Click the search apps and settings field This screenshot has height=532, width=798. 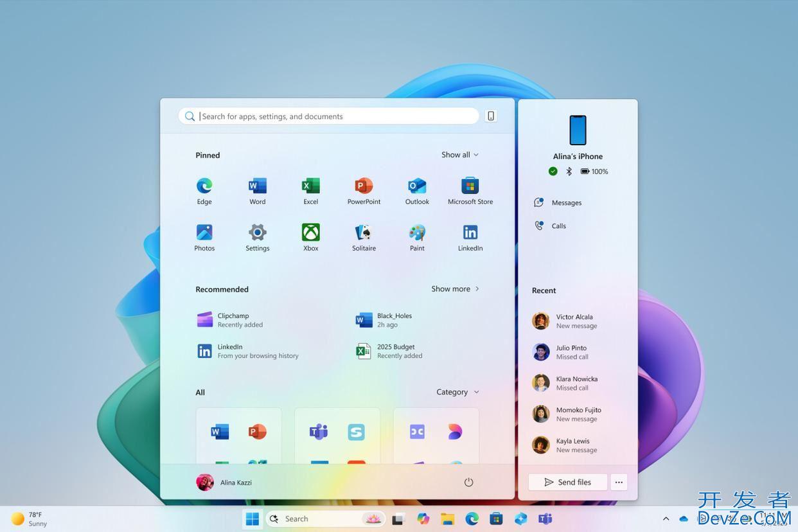[x=334, y=116]
